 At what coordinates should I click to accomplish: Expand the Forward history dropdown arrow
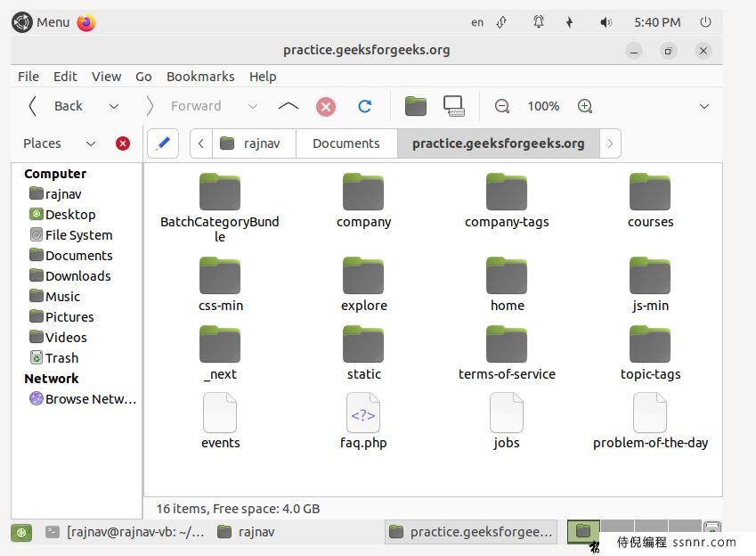tap(253, 106)
